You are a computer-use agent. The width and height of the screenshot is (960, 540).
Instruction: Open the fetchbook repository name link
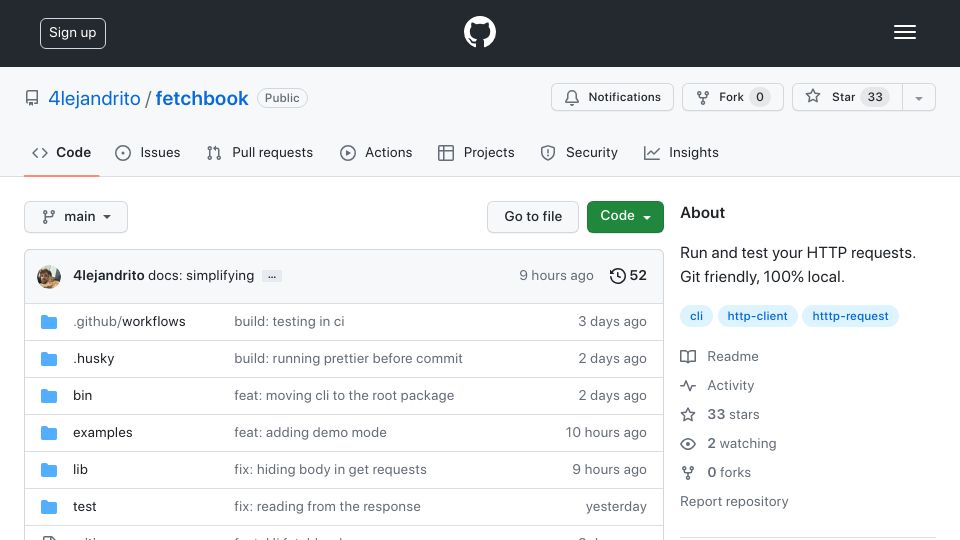click(202, 98)
